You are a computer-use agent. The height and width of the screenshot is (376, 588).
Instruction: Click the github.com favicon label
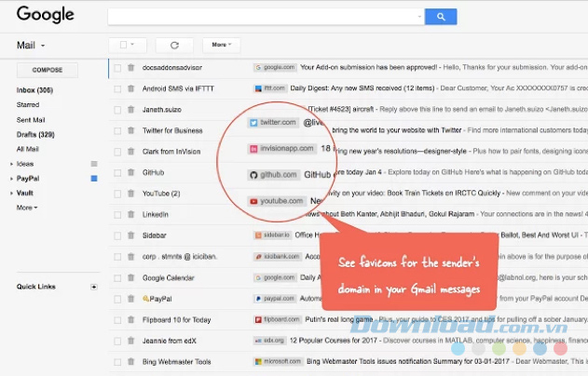[x=274, y=175]
